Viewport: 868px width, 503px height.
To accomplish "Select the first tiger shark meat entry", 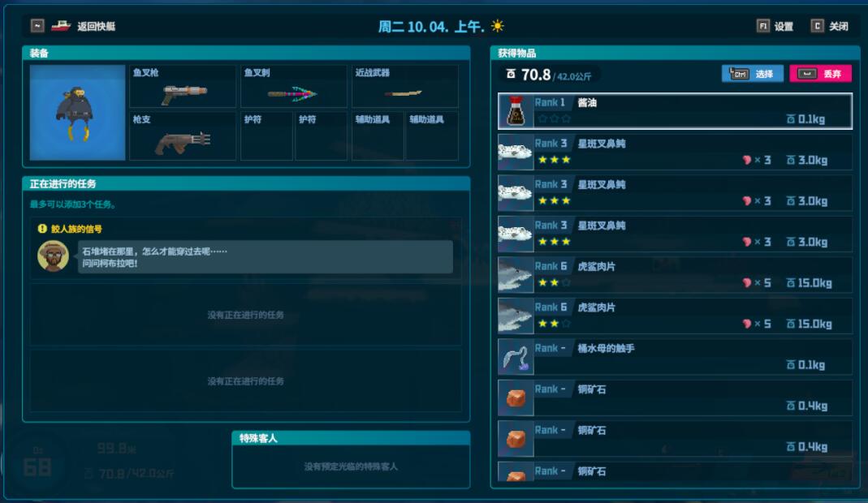I will coord(675,275).
